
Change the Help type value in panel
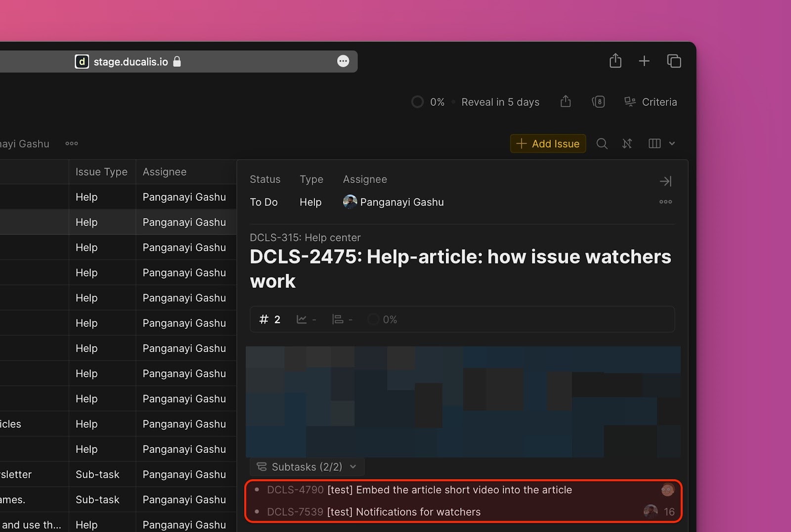pyautogui.click(x=310, y=202)
